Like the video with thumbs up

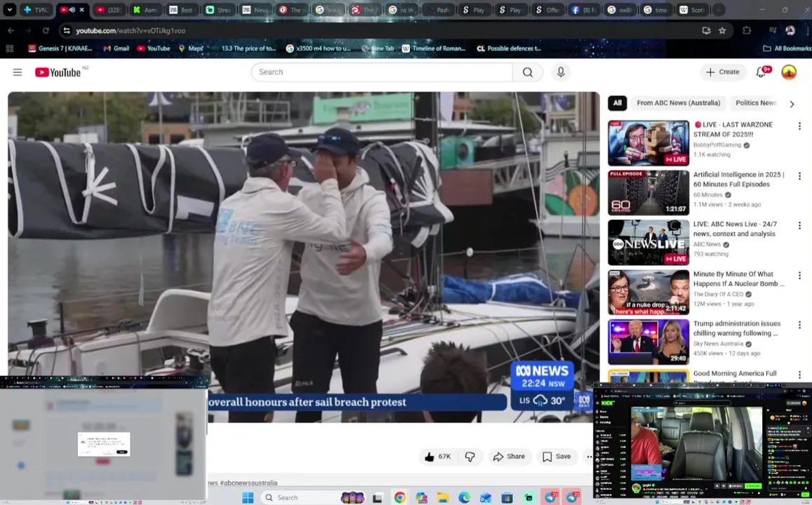pyautogui.click(x=438, y=457)
